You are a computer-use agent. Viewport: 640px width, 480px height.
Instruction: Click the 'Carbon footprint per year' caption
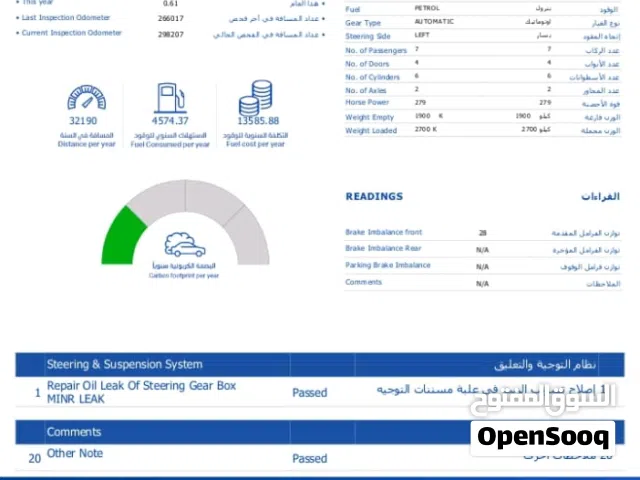[184, 276]
